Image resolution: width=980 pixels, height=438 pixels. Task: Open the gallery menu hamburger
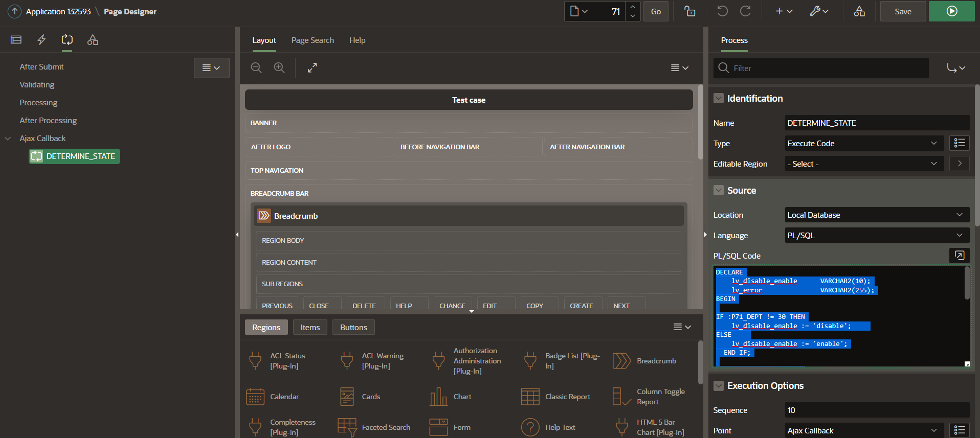tap(682, 327)
